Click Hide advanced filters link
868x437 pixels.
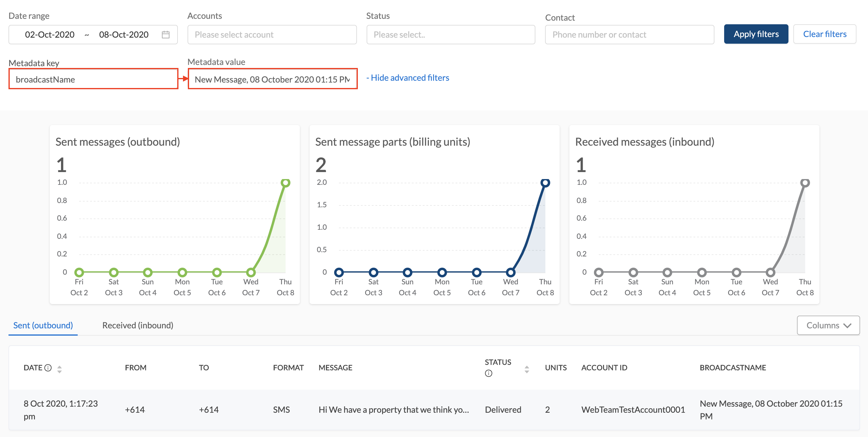408,78
